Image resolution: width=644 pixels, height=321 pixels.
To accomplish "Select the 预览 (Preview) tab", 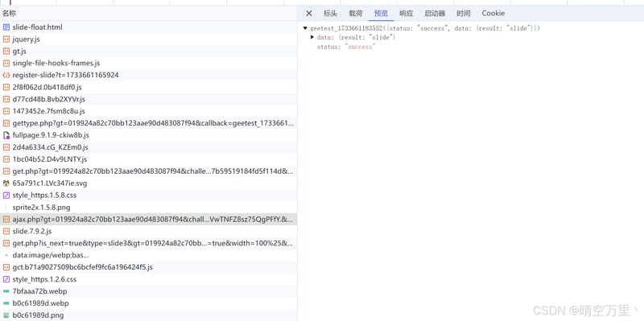I will (x=381, y=14).
